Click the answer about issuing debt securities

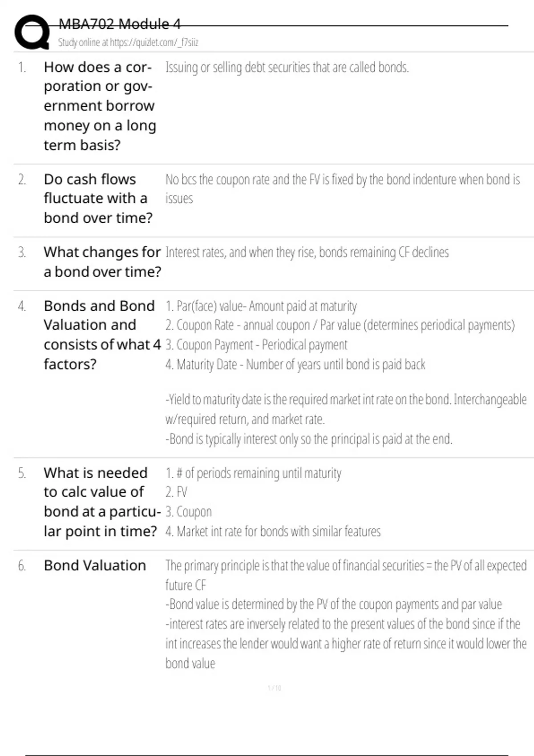click(x=287, y=68)
